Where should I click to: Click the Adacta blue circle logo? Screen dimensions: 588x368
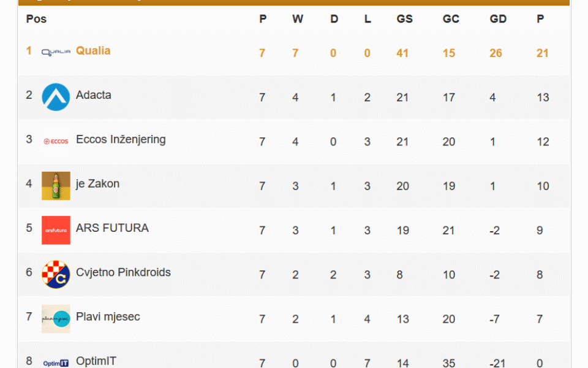[56, 97]
